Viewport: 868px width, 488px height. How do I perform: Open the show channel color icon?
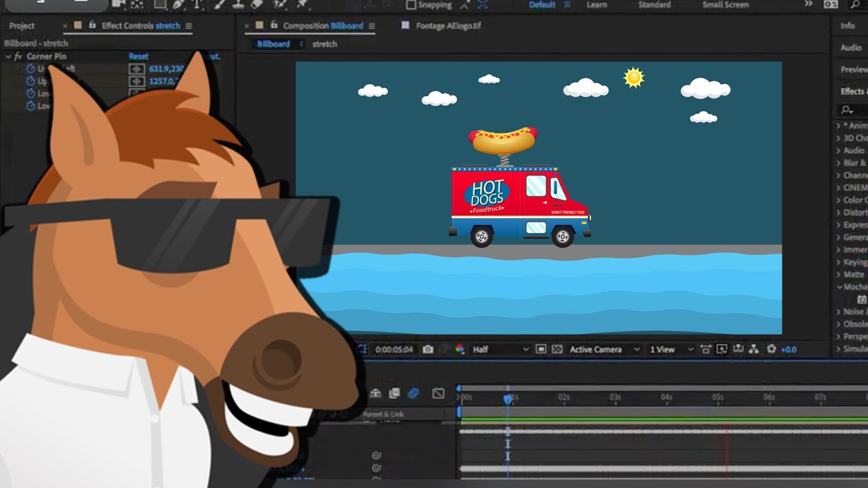coord(459,349)
